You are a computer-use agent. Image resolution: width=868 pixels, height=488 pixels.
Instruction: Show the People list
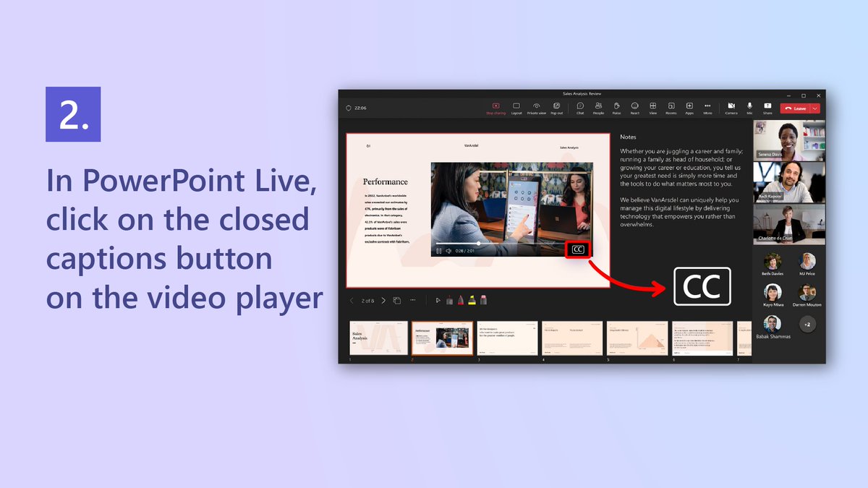598,108
